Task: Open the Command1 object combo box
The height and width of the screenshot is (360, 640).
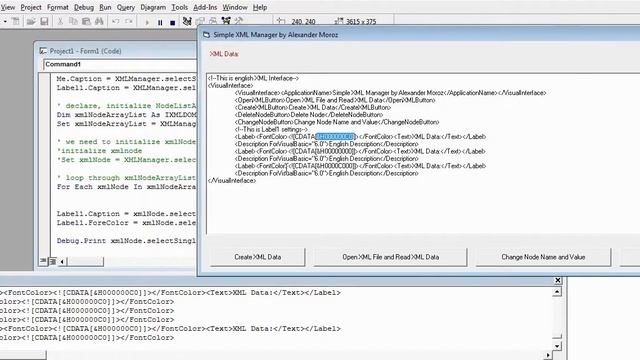Action: [x=120, y=64]
